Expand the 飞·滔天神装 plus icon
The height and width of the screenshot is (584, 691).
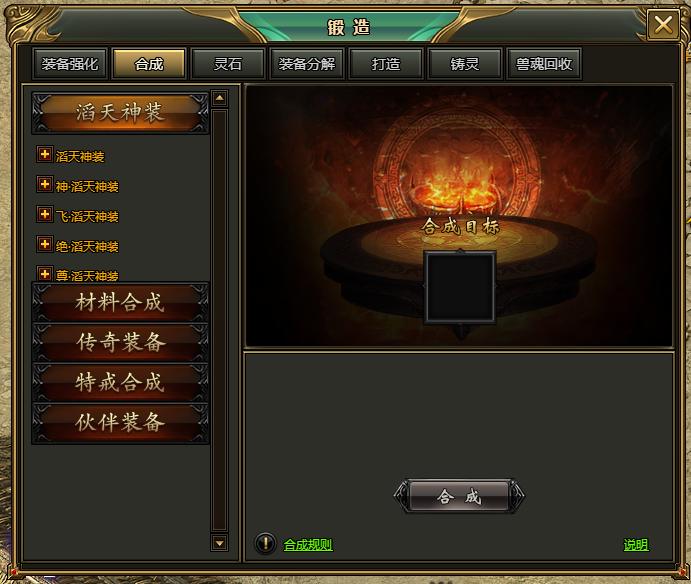(x=45, y=215)
